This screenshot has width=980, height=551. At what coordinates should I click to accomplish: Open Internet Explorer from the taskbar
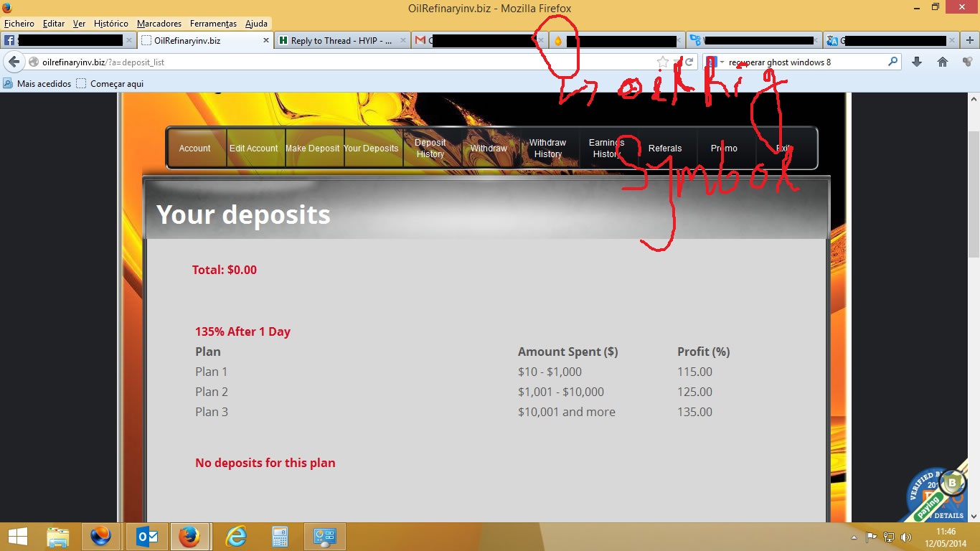(236, 536)
